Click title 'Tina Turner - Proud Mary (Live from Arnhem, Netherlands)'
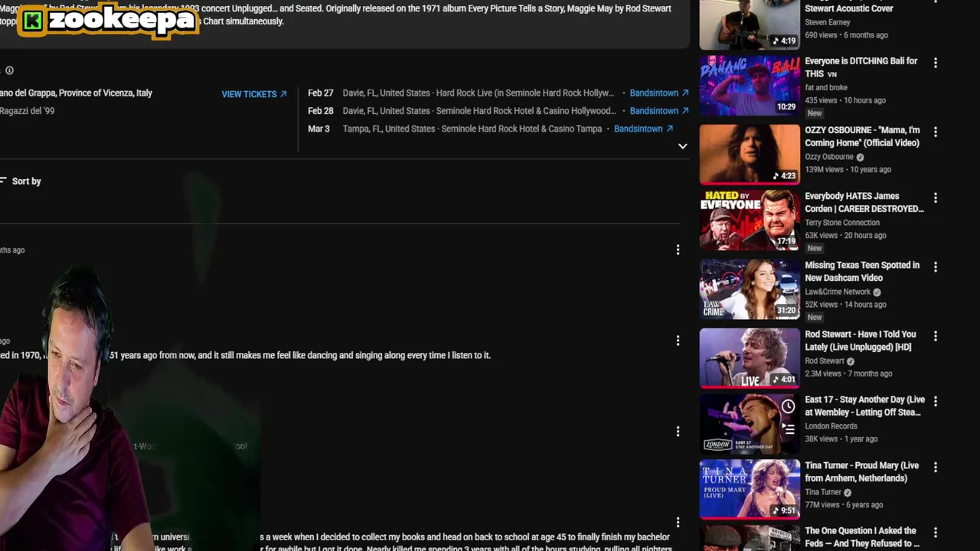Screen dimensions: 980x551 tap(862, 471)
